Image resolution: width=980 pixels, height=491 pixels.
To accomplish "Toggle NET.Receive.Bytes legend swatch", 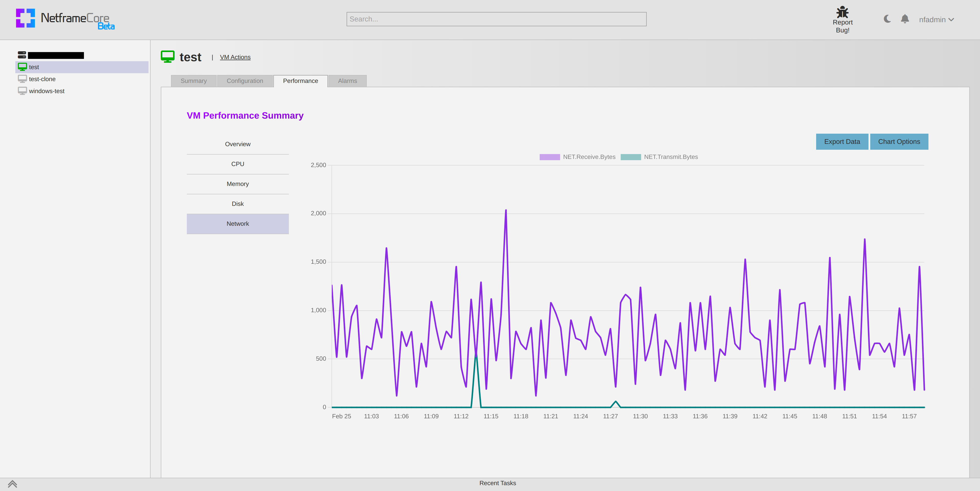I will [549, 157].
